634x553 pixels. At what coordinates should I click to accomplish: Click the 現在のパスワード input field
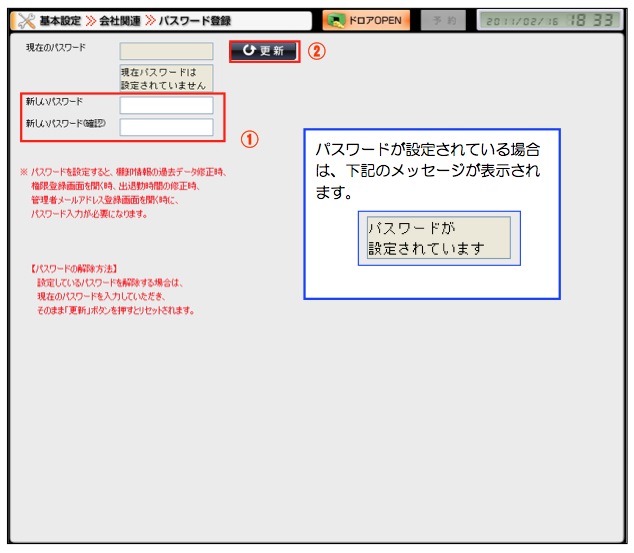pyautogui.click(x=166, y=51)
